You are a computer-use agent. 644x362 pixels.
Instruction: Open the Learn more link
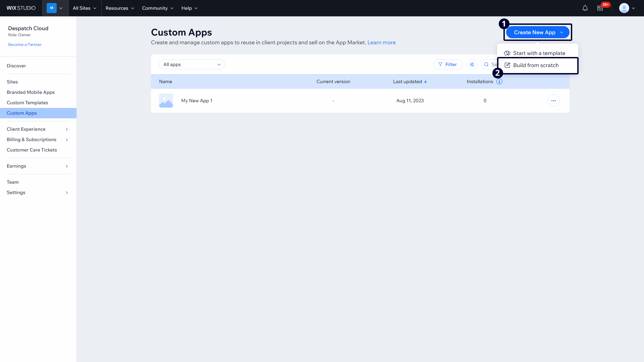[381, 43]
